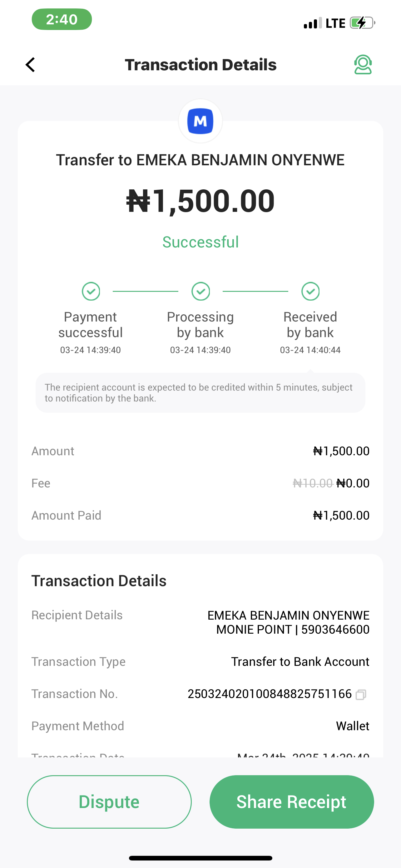Viewport: 401px width, 868px height.
Task: Tap the Successful status text
Action: tap(200, 242)
